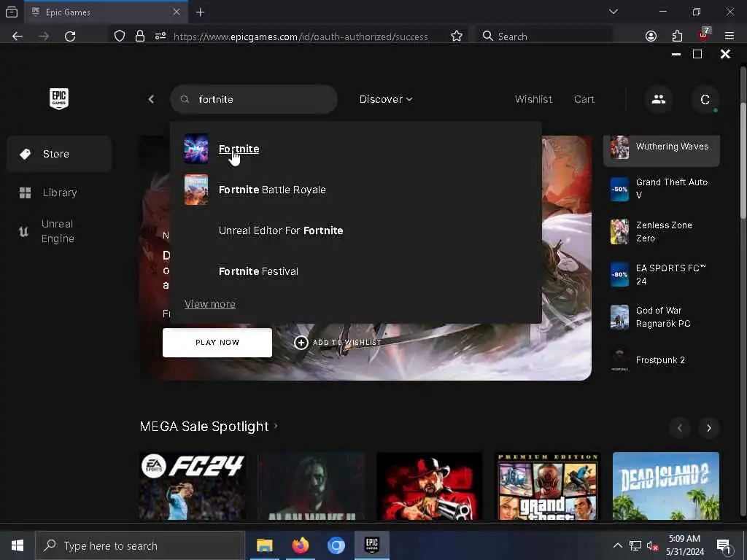Open the FC24 game card
Image resolution: width=747 pixels, height=560 pixels.
(193, 486)
